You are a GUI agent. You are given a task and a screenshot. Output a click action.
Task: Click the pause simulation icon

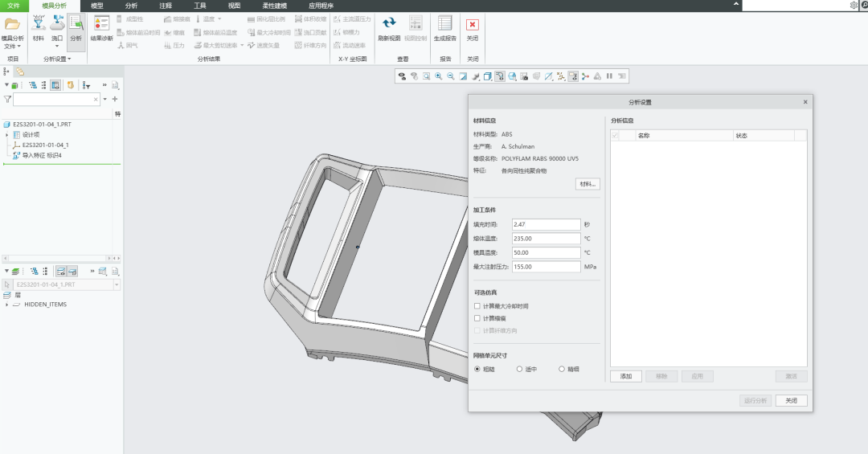(609, 76)
